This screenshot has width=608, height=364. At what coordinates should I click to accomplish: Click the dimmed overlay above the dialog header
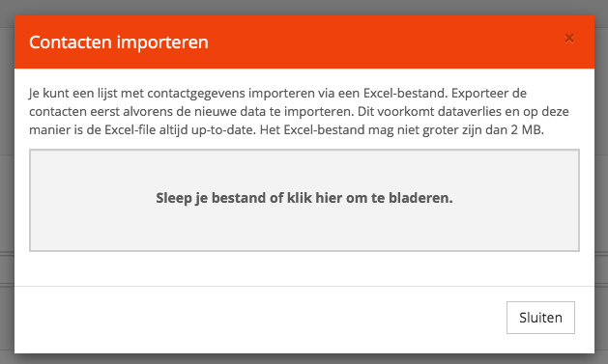click(304, 8)
